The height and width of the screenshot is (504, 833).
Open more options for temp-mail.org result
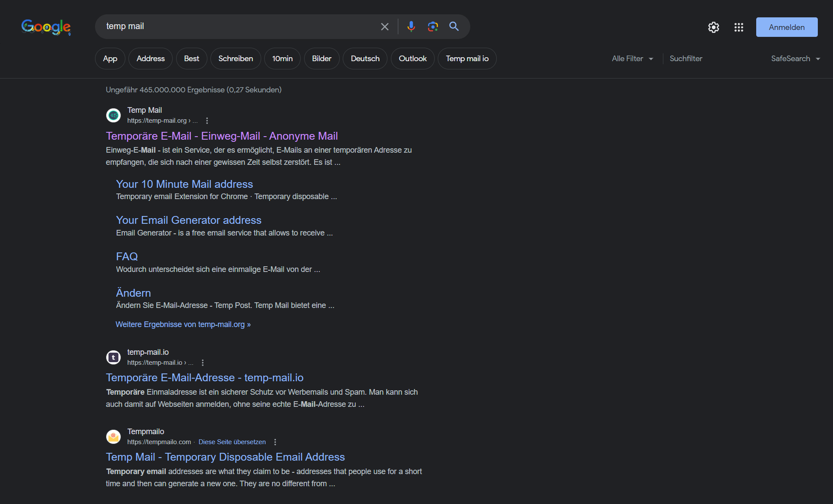[207, 121]
